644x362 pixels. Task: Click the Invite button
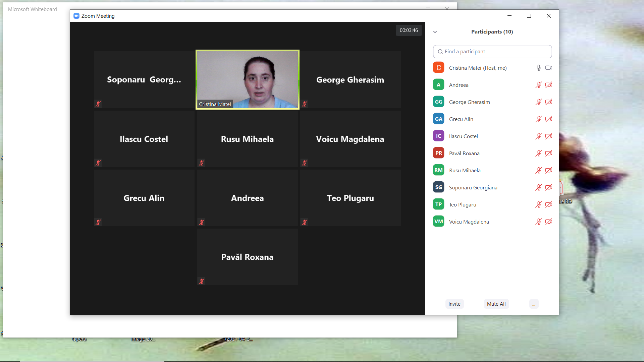pos(454,304)
